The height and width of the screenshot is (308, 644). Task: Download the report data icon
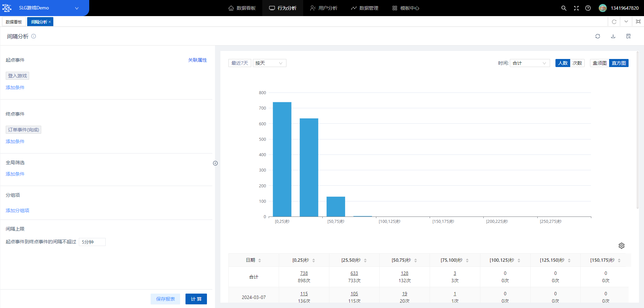click(x=613, y=36)
